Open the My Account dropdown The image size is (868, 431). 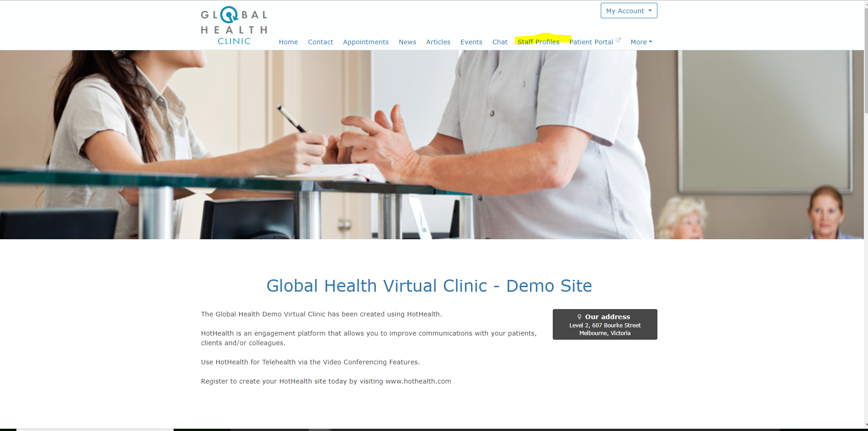629,11
